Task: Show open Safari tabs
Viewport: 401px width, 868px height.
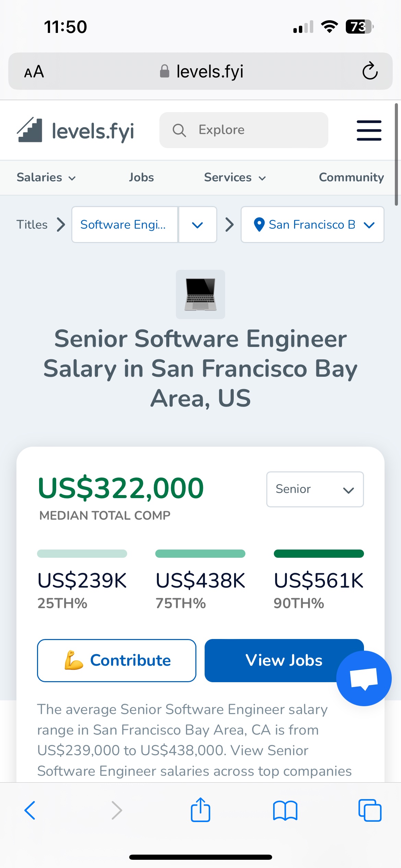Action: [369, 811]
